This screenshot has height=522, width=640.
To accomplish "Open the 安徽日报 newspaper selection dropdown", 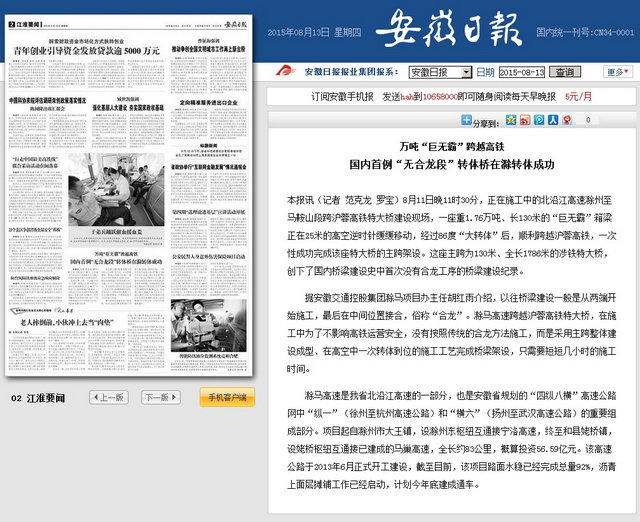I will click(432, 72).
